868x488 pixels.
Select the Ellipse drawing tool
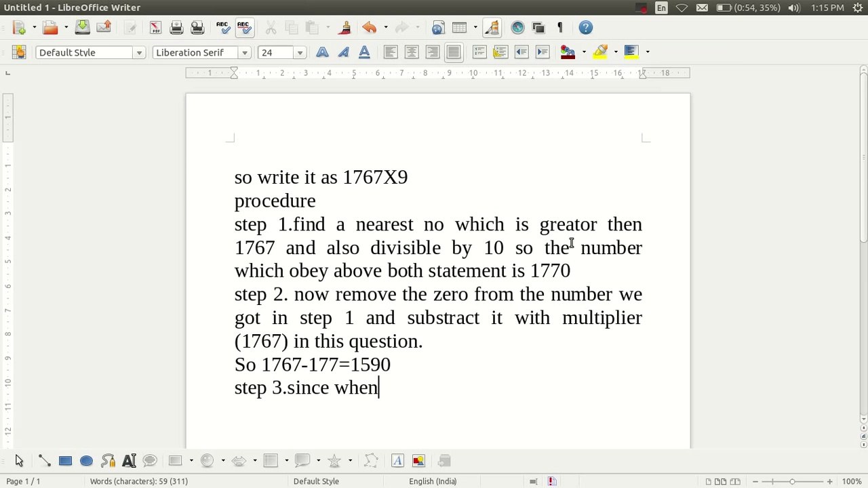coord(86,461)
